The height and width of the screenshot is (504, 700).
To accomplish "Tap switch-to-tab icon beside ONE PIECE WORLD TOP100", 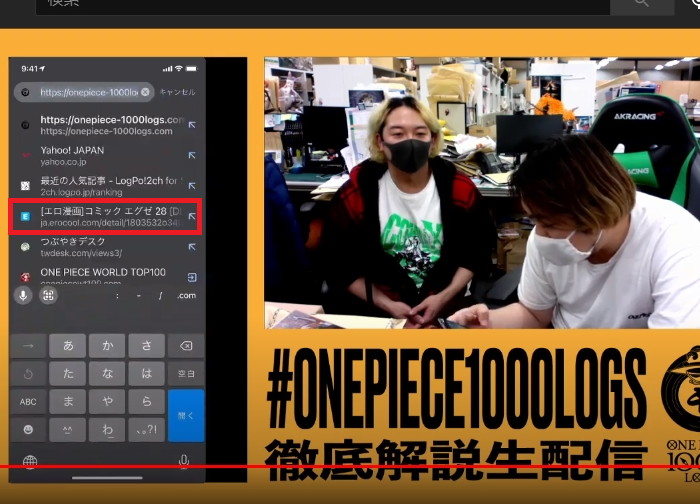I will 192,277.
